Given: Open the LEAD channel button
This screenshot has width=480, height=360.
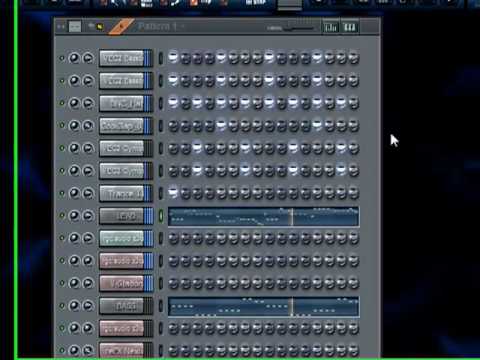Looking at the screenshot, I should click(122, 216).
